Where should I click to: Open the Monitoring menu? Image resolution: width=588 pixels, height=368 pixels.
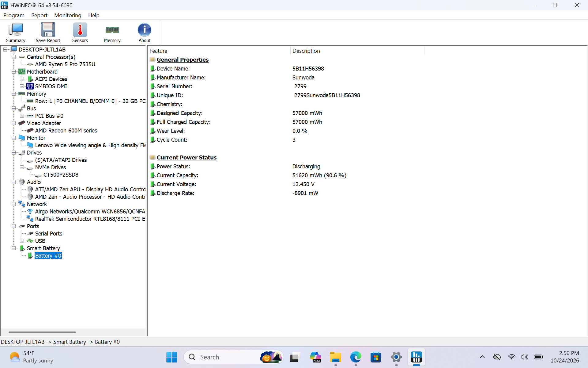click(68, 15)
